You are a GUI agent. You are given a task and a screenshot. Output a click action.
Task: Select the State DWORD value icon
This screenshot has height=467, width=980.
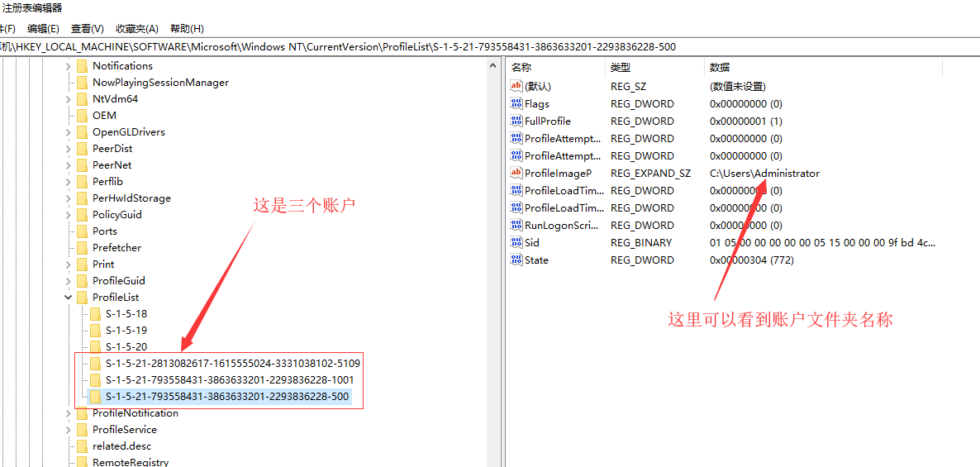517,260
